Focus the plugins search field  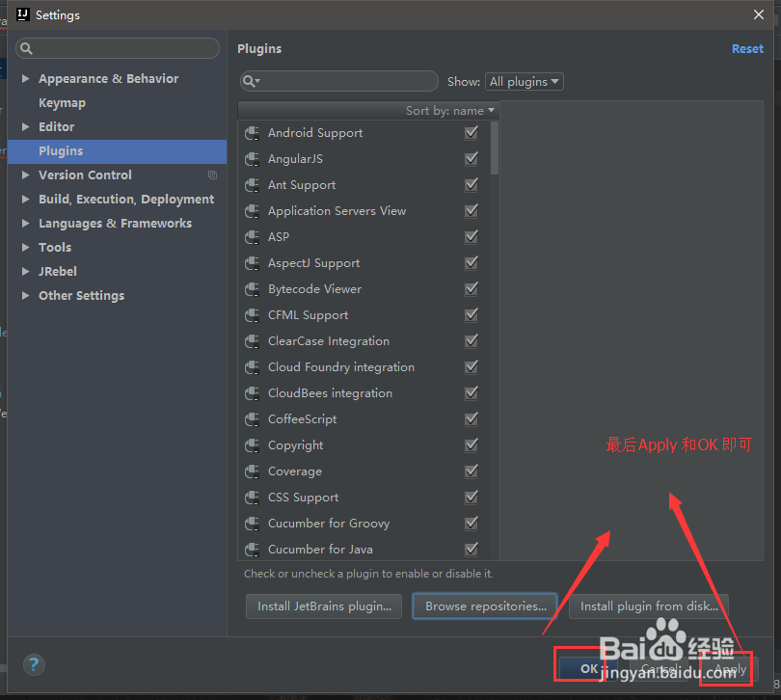[338, 81]
